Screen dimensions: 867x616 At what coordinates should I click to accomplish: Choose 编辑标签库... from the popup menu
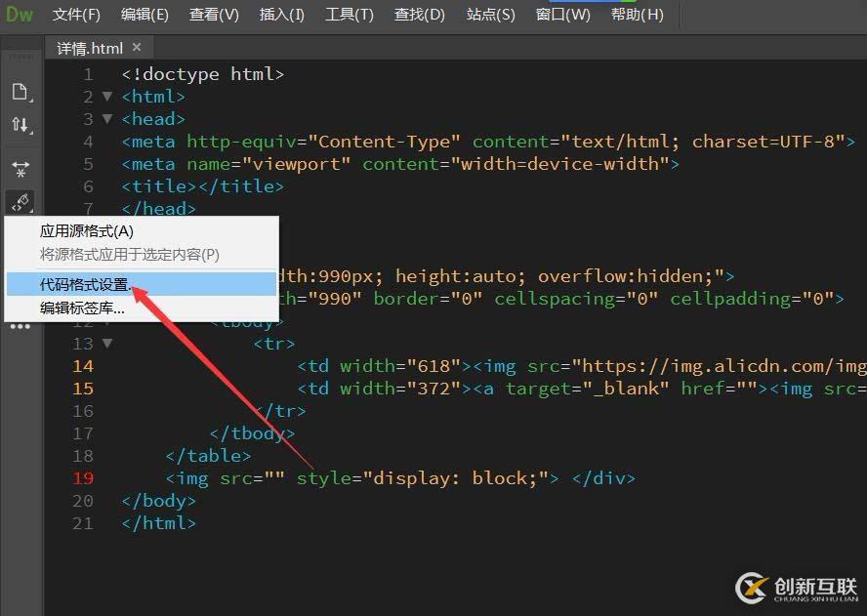click(x=141, y=308)
